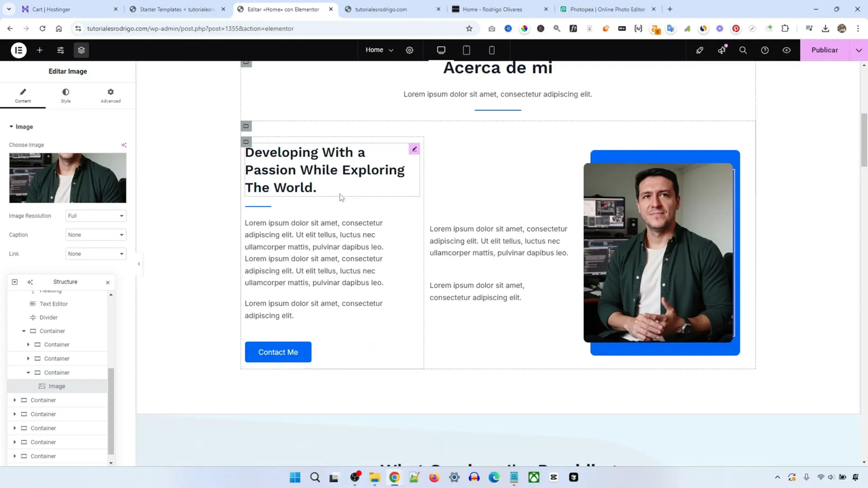The image size is (868, 488).
Task: Collapse the third Container in Structure
Action: coord(28,373)
